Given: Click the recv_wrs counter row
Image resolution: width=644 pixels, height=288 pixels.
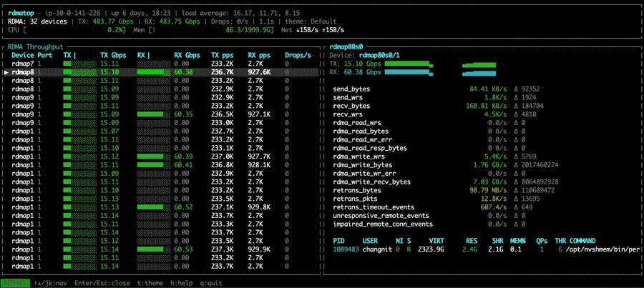Looking at the screenshot, I should [436, 114].
